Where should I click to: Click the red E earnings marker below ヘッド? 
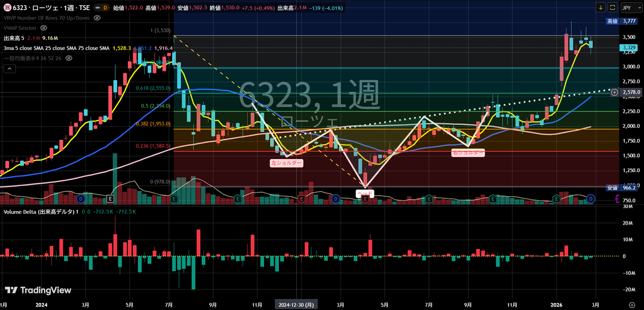pyautogui.click(x=365, y=199)
